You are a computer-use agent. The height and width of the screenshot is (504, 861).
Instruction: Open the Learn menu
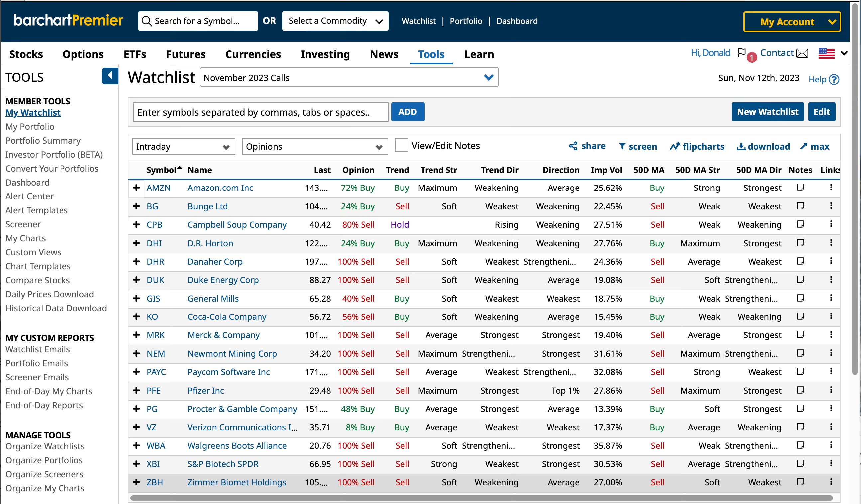click(x=479, y=54)
